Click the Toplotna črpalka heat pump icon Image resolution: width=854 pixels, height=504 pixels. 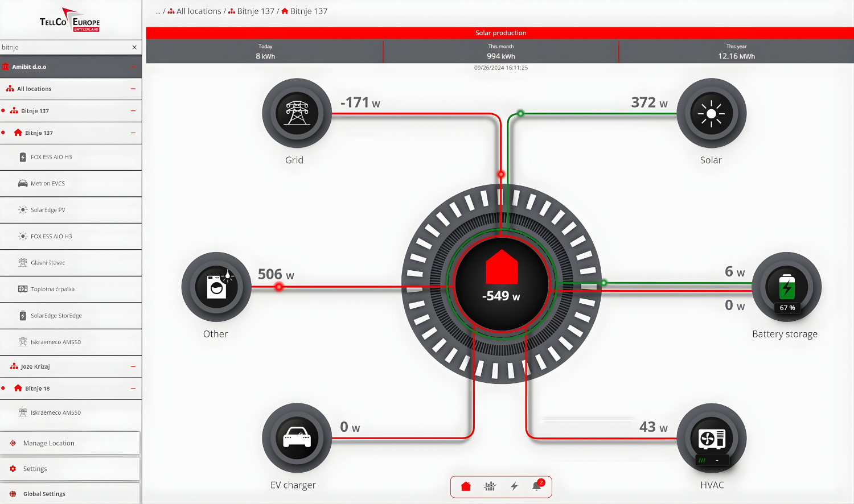23,289
